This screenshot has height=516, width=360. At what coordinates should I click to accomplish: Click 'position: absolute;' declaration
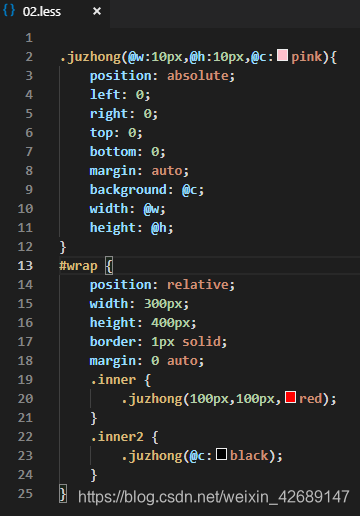(162, 76)
